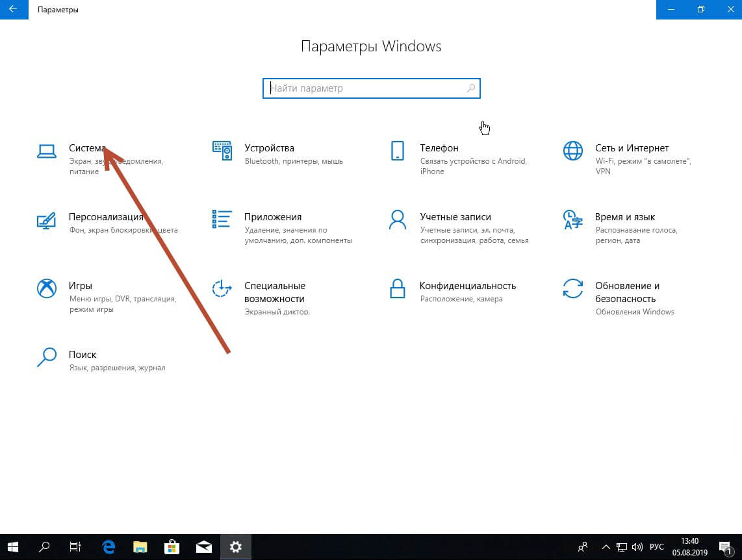Click 'Распознавание голоса, регион, дата' text
742x560 pixels.
tap(636, 235)
